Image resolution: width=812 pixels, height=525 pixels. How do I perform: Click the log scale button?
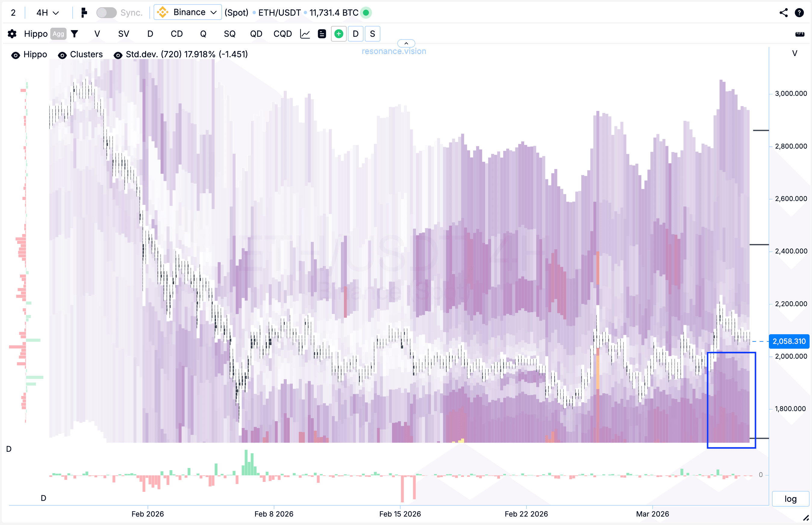click(790, 499)
